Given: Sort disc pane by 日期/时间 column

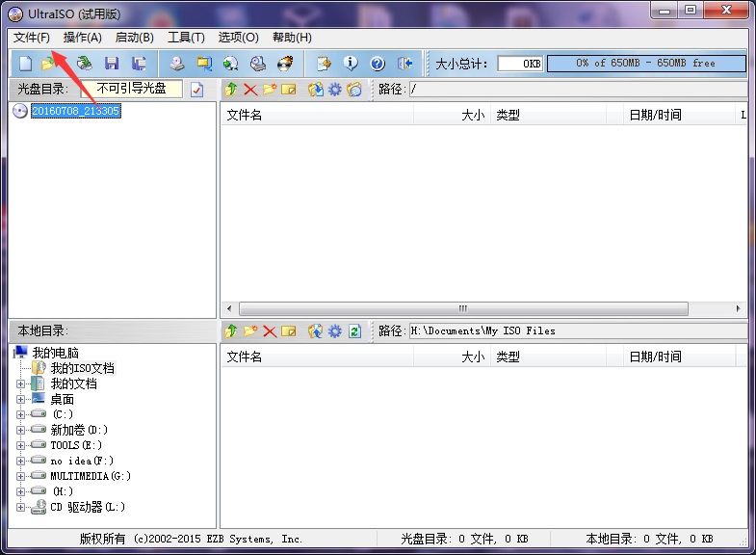Looking at the screenshot, I should click(679, 115).
